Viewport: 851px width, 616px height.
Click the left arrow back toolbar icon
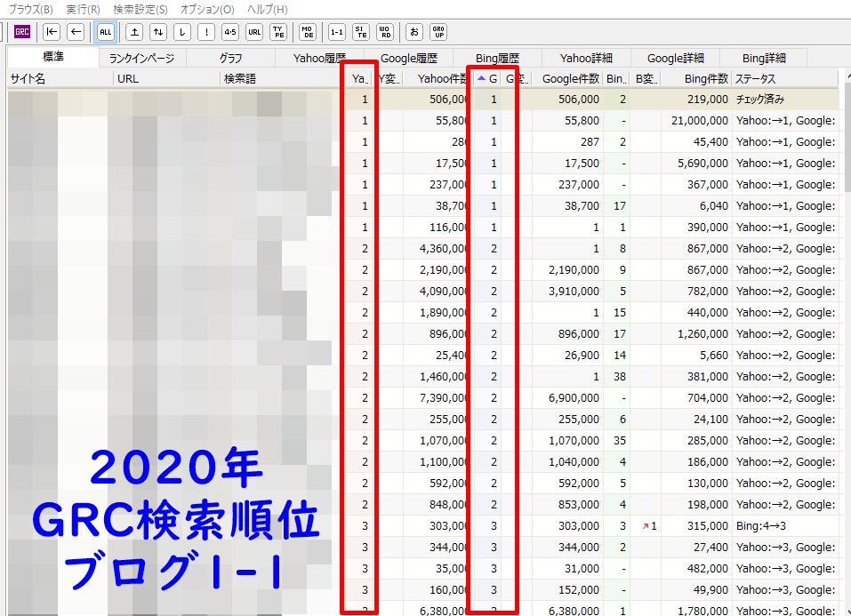click(x=76, y=32)
